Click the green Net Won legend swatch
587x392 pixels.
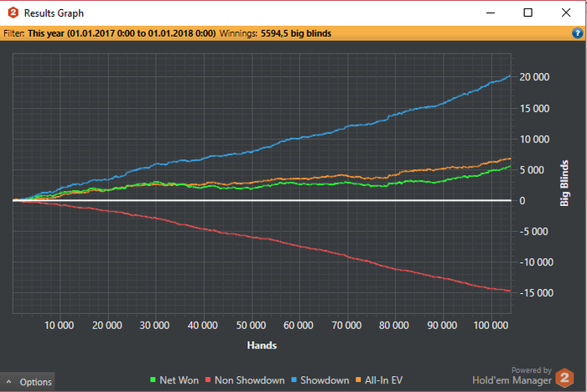tap(153, 380)
